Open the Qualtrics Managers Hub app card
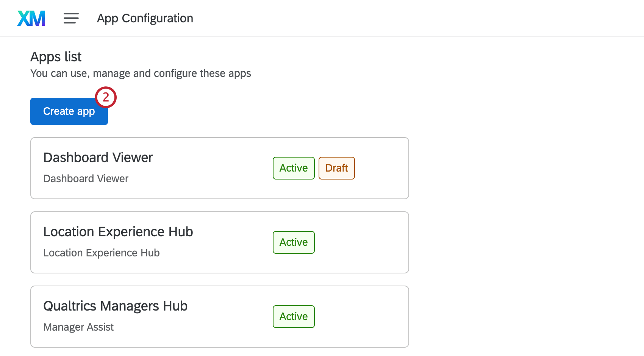644x356 pixels. (219, 317)
